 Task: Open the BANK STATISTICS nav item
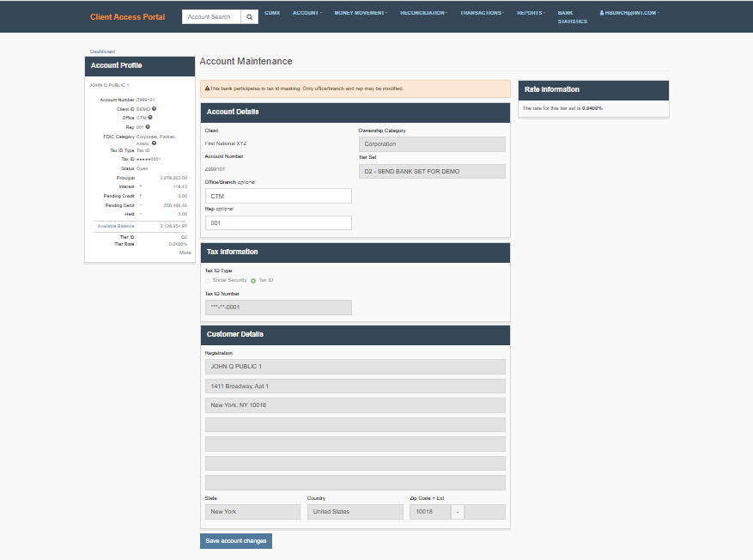[x=573, y=17]
